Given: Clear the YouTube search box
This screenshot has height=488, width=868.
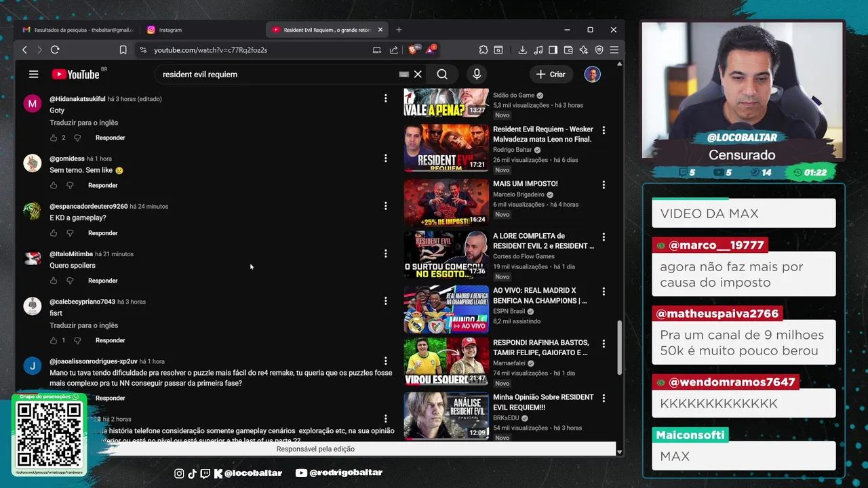Looking at the screenshot, I should [x=418, y=74].
